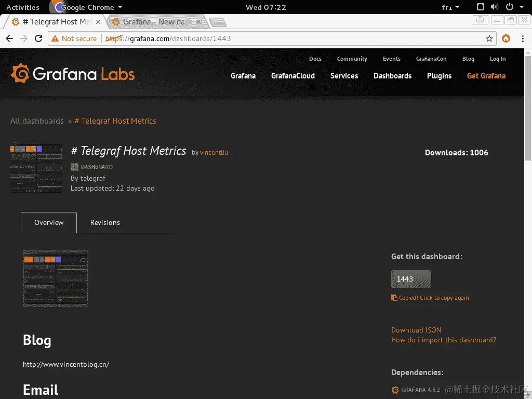Open Services nav item
The width and height of the screenshot is (532, 399).
click(344, 76)
